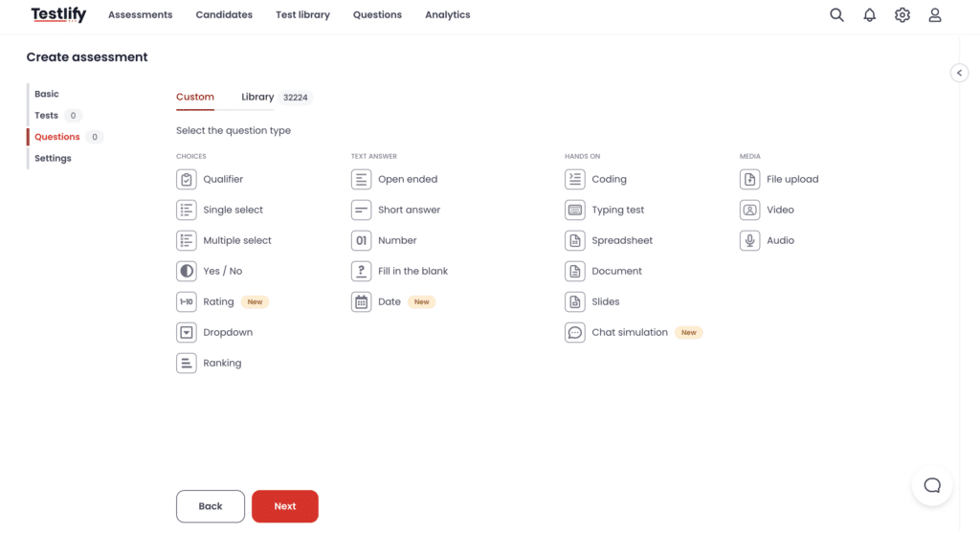Click the Qualifier label

point(223,179)
